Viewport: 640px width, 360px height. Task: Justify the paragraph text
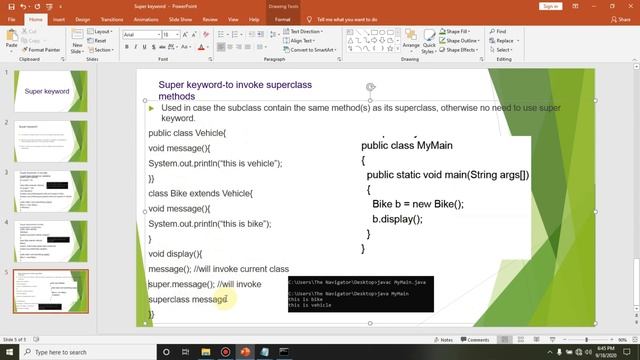point(248,47)
